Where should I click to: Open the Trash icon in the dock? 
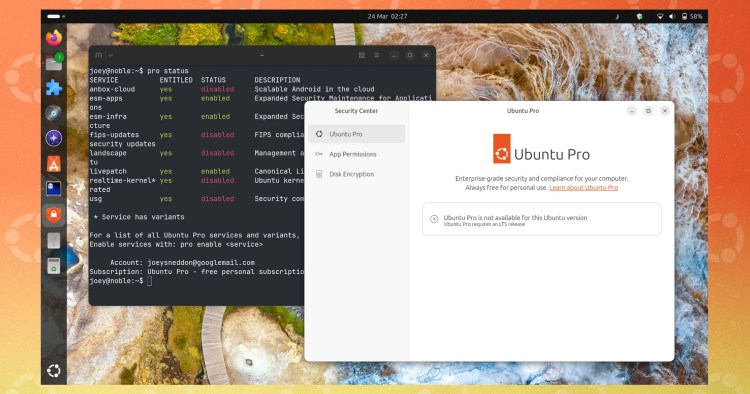point(54,265)
